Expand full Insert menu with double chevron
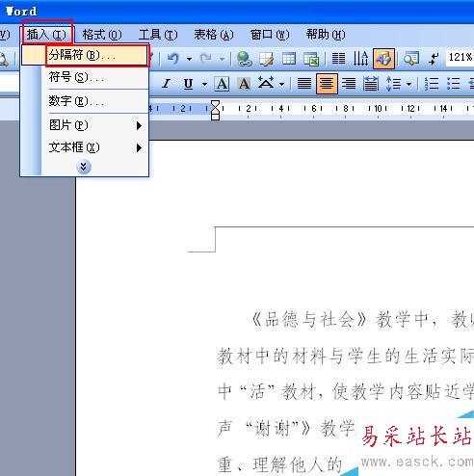 click(x=84, y=167)
